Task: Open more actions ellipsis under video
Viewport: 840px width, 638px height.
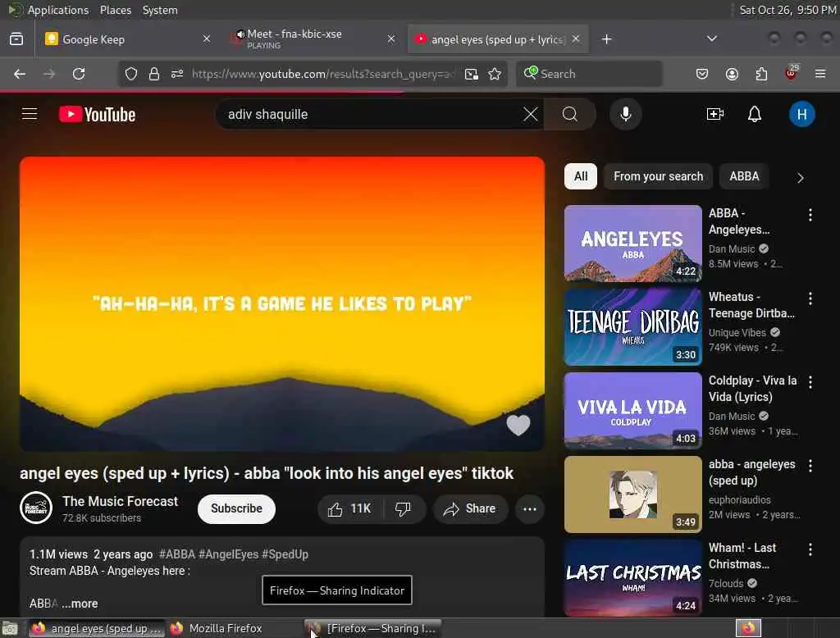Action: pyautogui.click(x=530, y=509)
